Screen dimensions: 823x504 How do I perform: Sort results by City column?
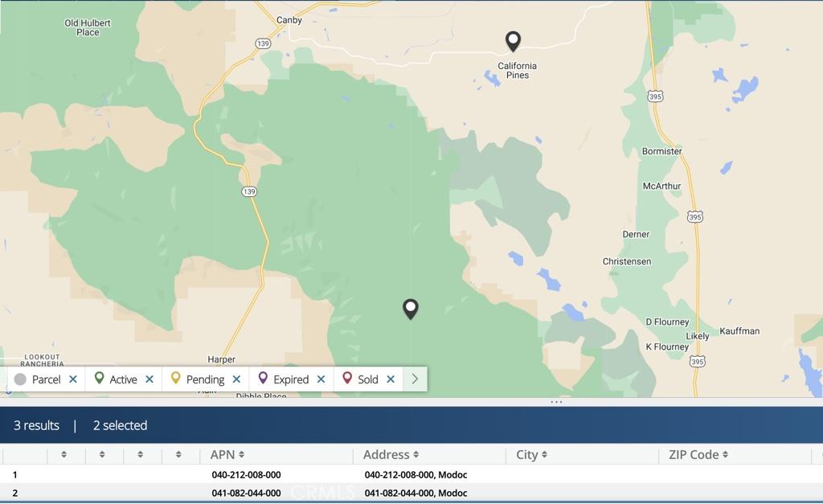pyautogui.click(x=531, y=455)
